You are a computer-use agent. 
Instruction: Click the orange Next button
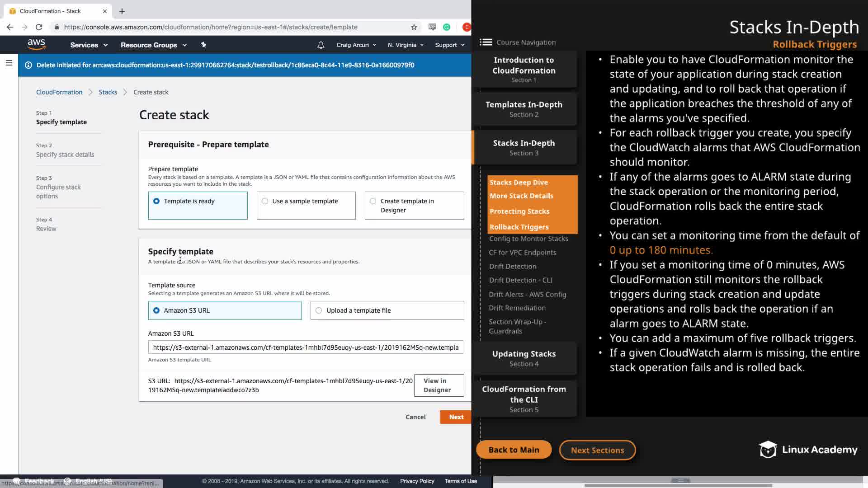pos(456,417)
